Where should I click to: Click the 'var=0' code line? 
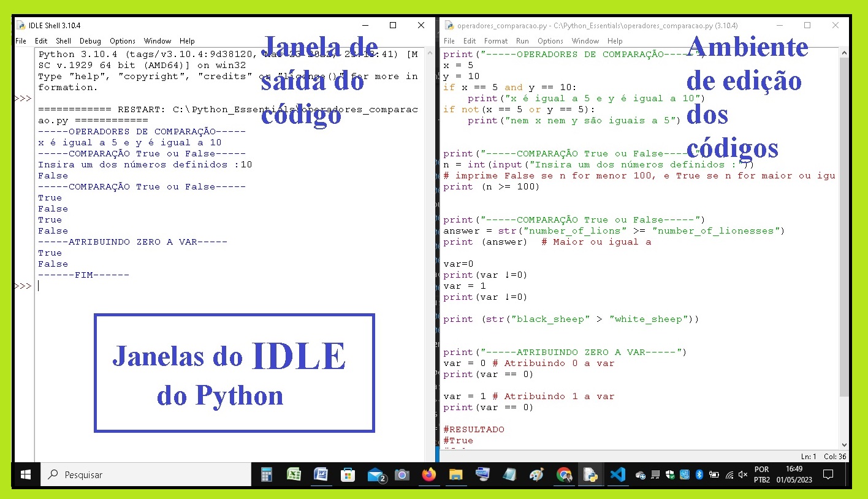pos(459,264)
